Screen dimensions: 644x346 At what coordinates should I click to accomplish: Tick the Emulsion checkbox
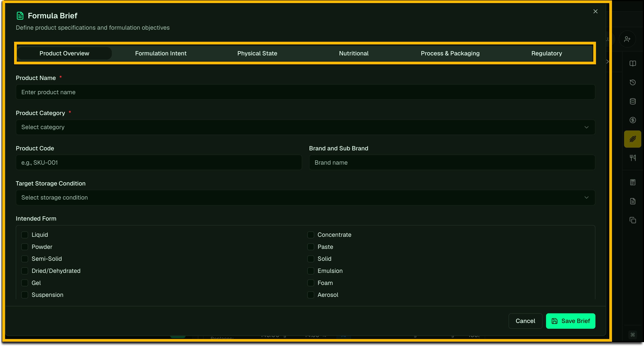pos(310,271)
